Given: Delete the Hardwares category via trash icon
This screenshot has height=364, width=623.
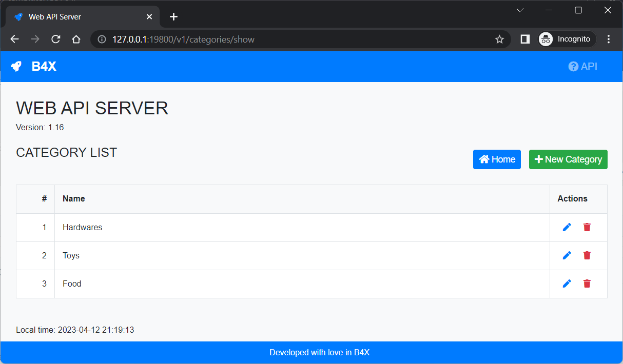Looking at the screenshot, I should [x=587, y=227].
